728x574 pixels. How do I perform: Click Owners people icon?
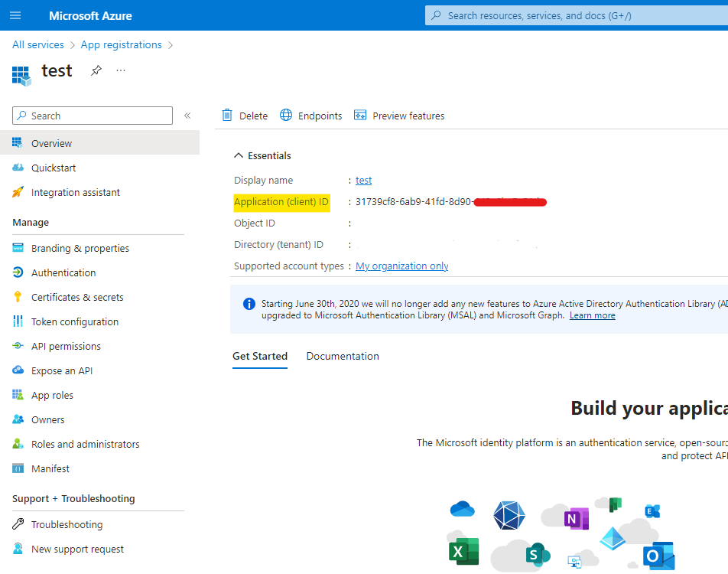18,419
